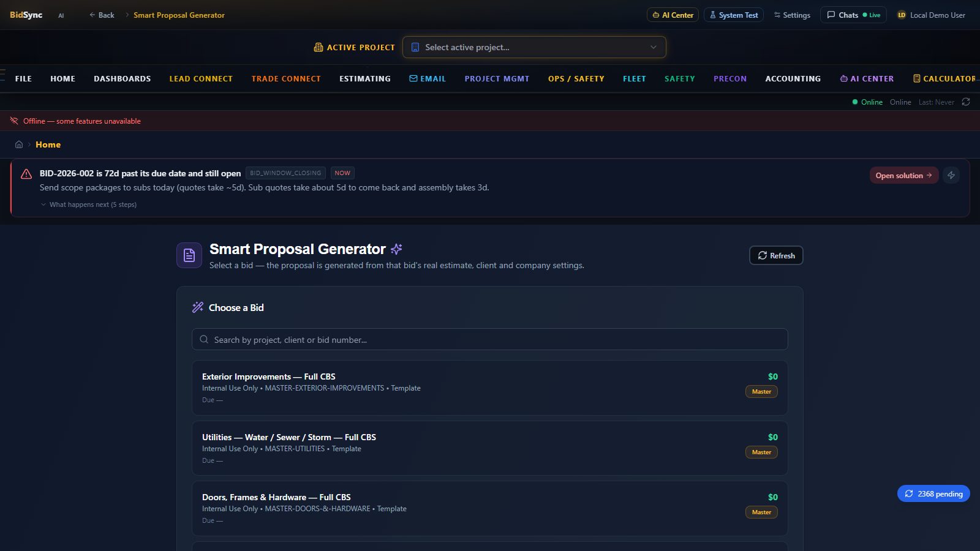Open the 2368 pending sync button

[933, 493]
